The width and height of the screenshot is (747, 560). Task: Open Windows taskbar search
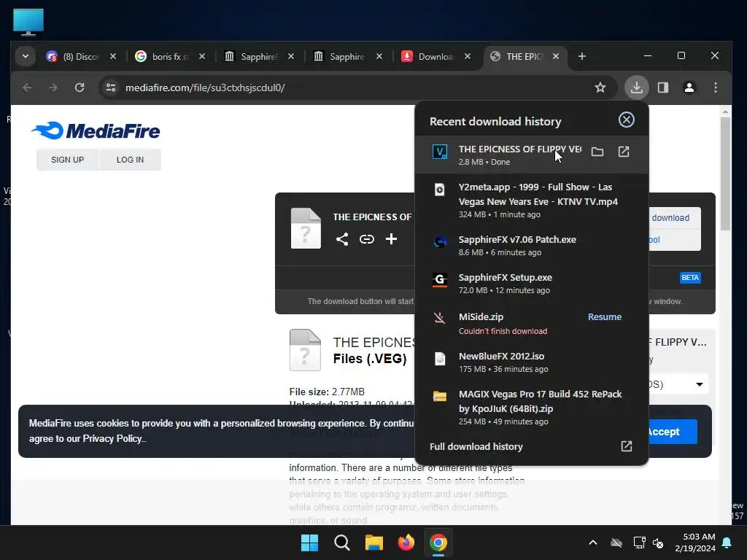341,542
